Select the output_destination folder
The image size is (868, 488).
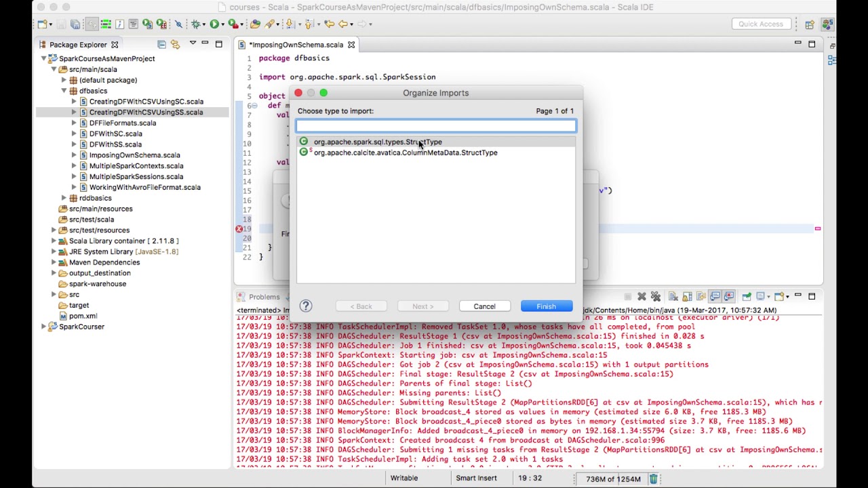click(x=100, y=273)
